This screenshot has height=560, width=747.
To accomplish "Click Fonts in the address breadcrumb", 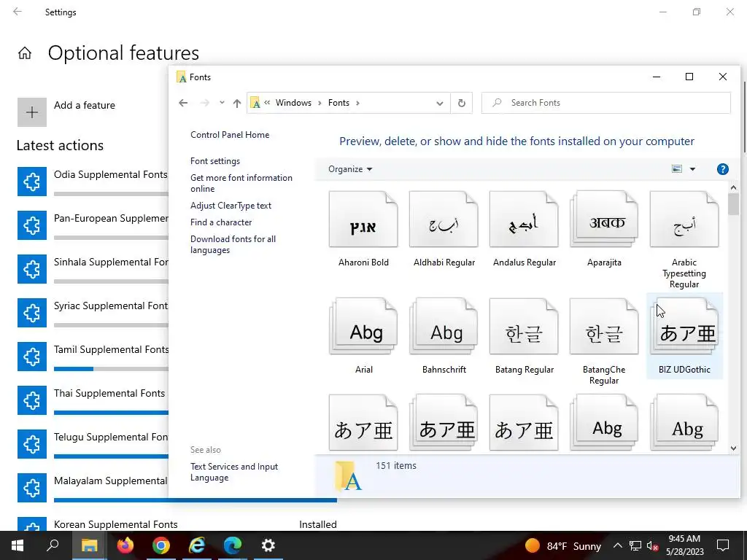I will coord(338,103).
